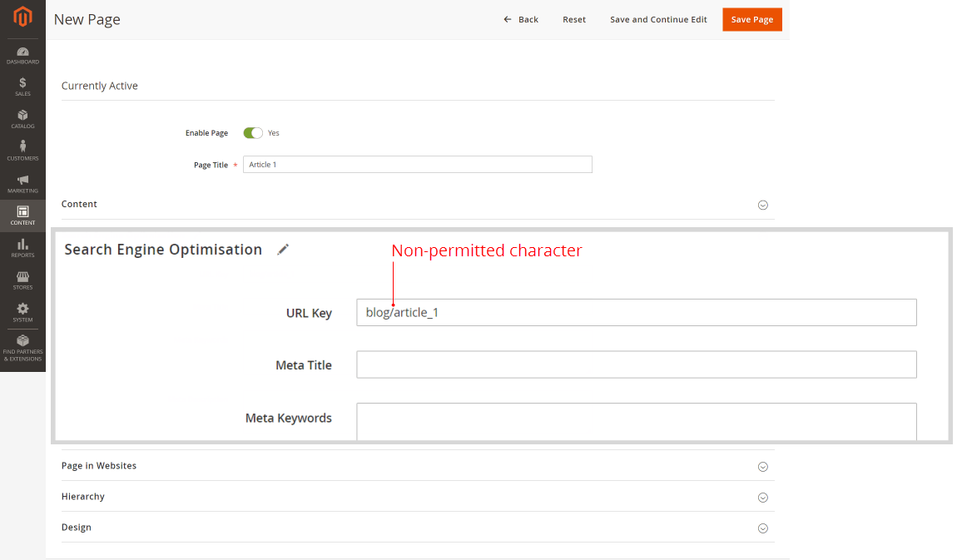Click the Save Page button
Viewport: 967px width, 560px height.
[x=751, y=18]
